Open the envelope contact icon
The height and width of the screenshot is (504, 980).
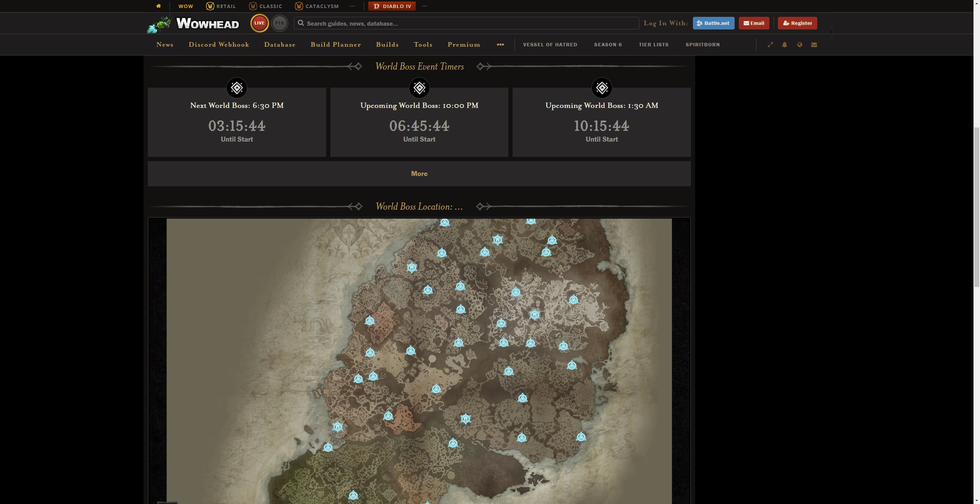[814, 45]
